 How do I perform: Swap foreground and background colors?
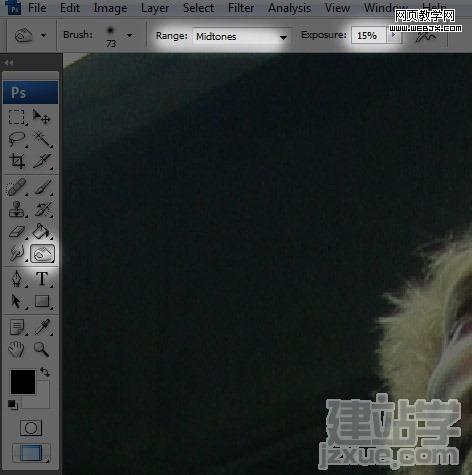click(45, 371)
